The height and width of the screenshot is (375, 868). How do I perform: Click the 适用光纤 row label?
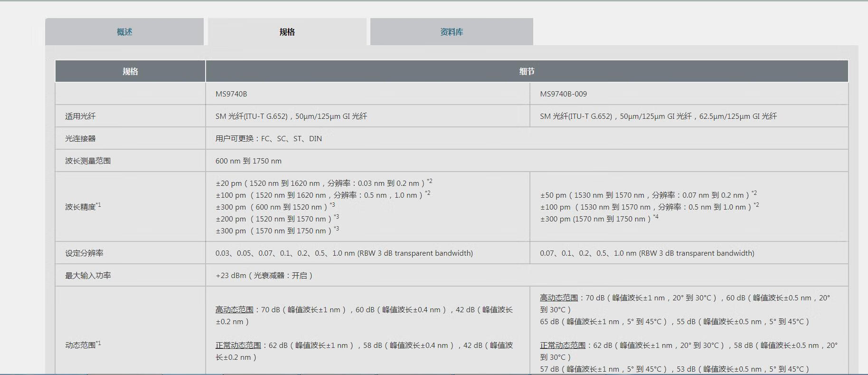80,116
